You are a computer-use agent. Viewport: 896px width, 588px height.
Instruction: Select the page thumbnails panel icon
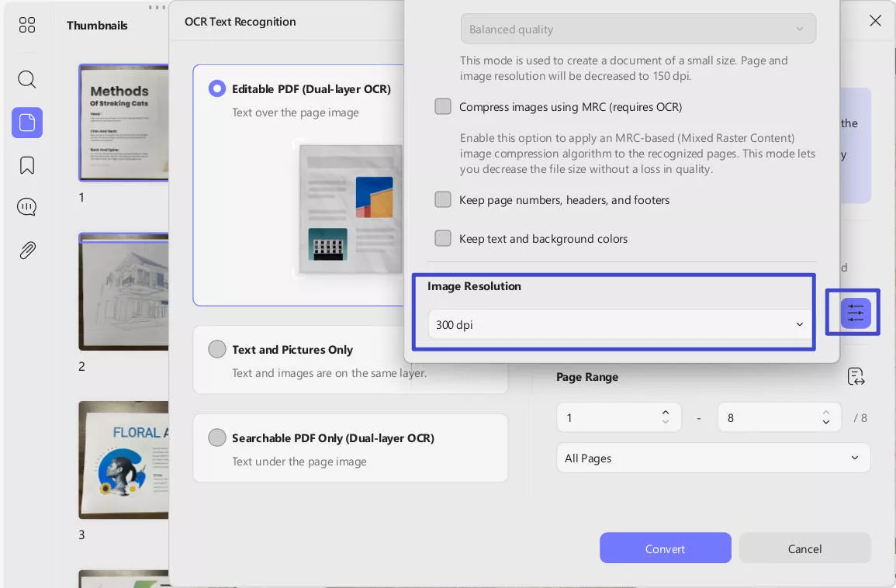(27, 123)
